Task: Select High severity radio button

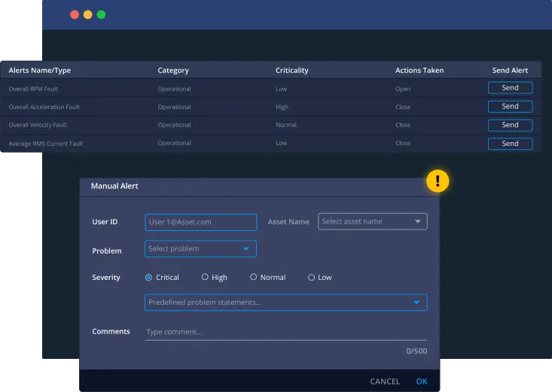Action: (205, 278)
